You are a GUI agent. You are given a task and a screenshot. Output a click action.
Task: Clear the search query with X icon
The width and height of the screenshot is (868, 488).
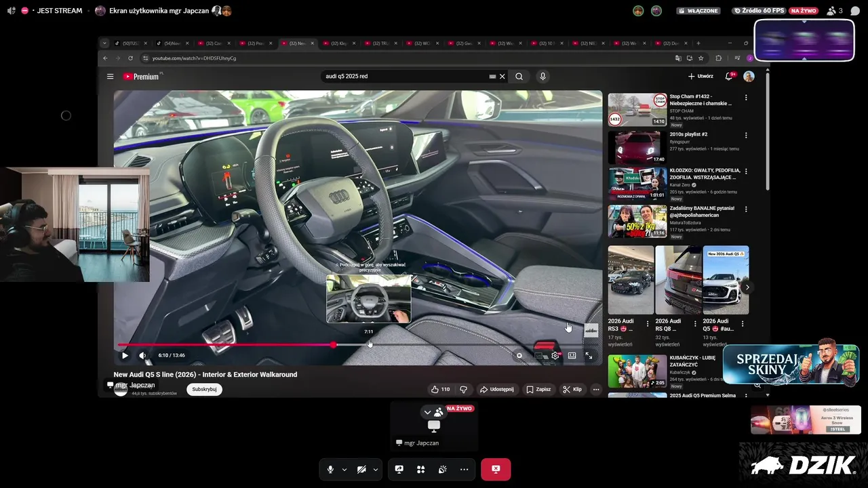tap(502, 77)
